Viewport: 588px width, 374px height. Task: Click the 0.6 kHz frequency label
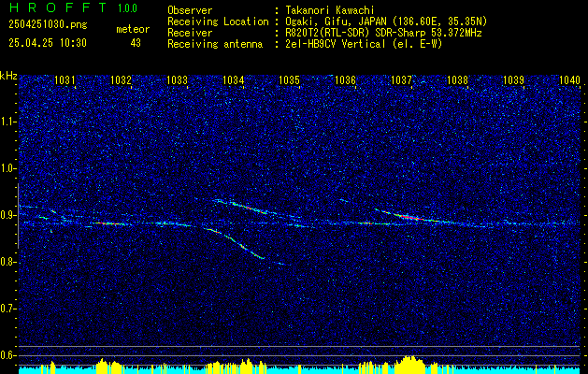click(7, 355)
